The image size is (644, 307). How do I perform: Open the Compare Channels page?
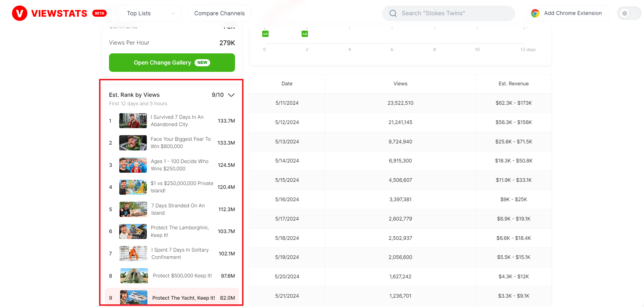point(219,13)
